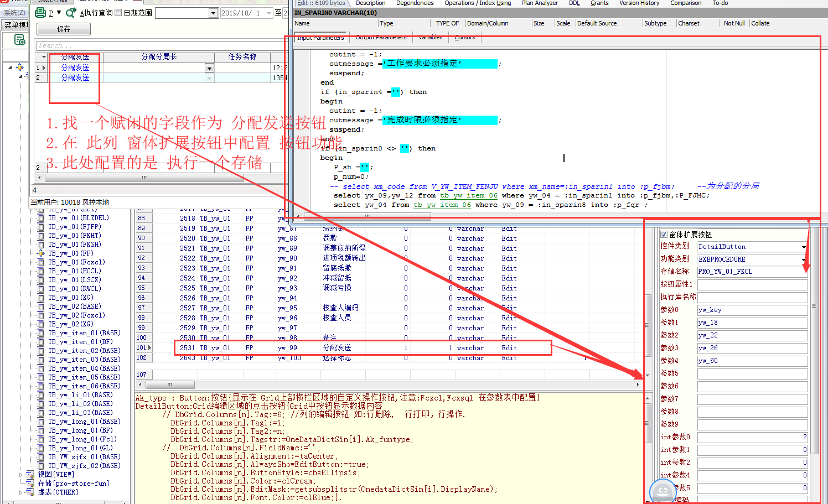Screen dimensions: 828x504
Task: Open the grid column selector arrow
Action: [44, 57]
